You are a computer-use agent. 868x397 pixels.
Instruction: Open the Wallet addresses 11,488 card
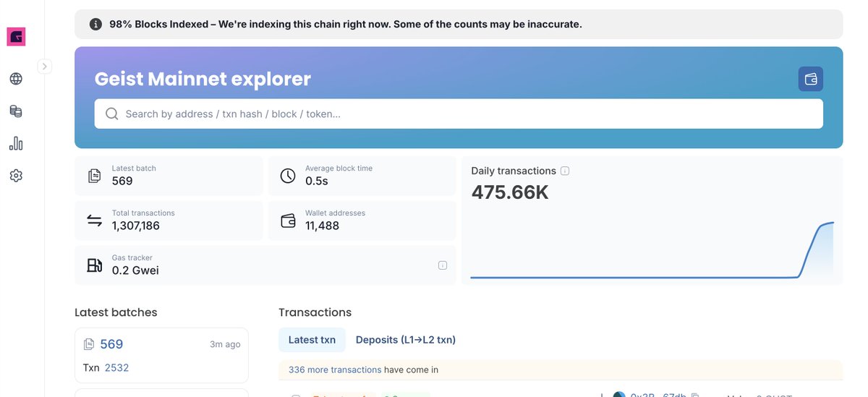362,221
